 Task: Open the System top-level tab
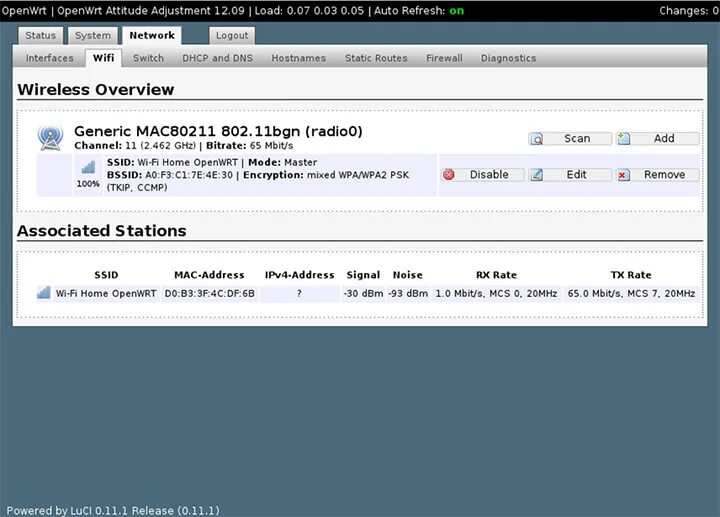[93, 35]
